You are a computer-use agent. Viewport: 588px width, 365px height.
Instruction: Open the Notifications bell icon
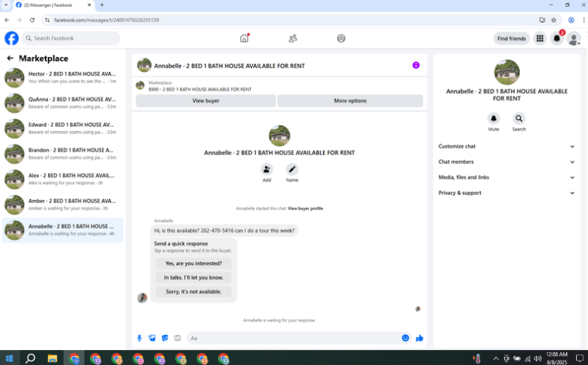557,38
